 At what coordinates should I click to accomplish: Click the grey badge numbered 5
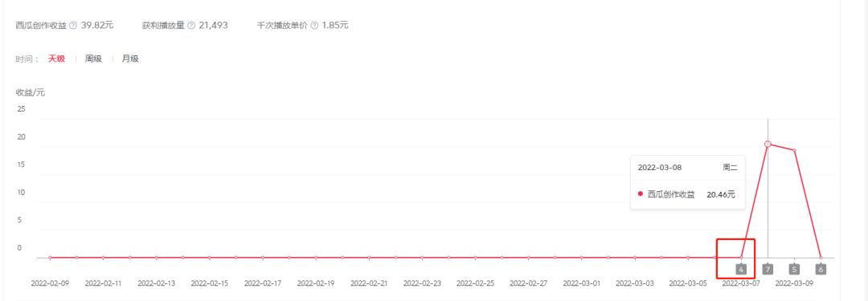click(794, 270)
